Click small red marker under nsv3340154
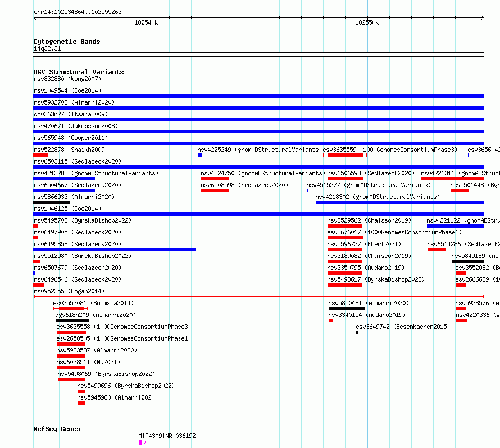The width and height of the screenshot is (500, 448). point(331,320)
